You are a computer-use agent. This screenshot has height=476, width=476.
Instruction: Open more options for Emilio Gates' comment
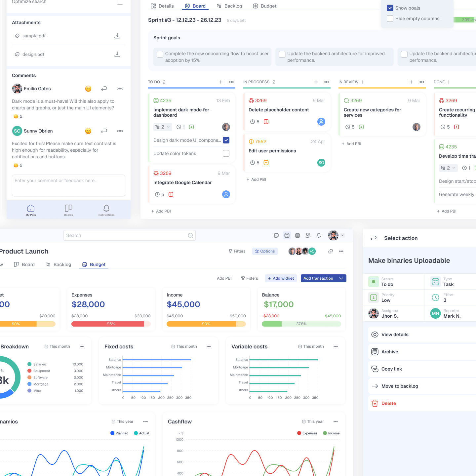coord(120,89)
